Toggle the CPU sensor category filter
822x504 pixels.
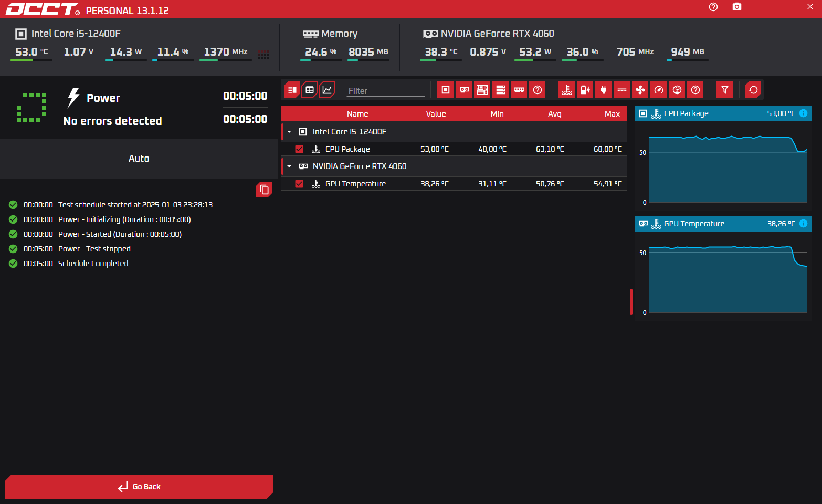pos(446,90)
